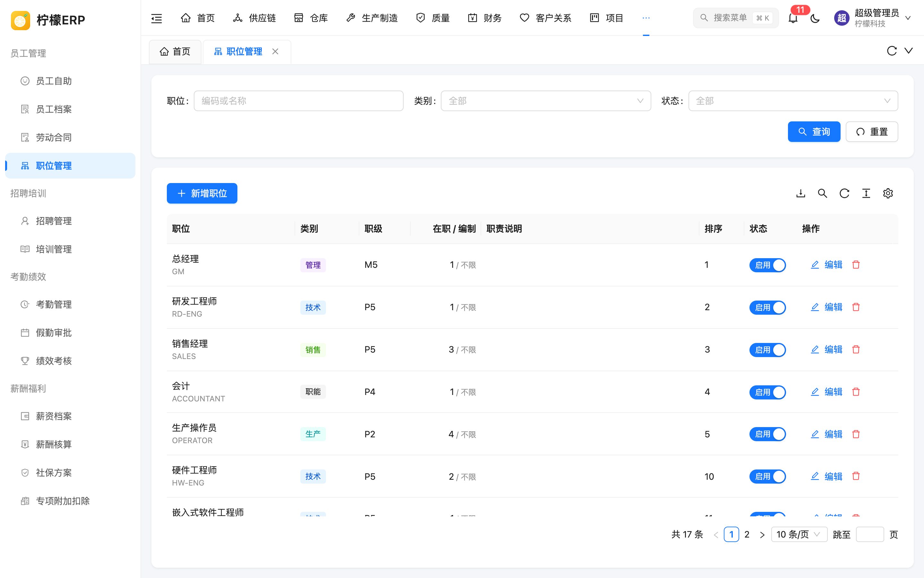Image resolution: width=924 pixels, height=578 pixels.
Task: Click the export download icon above table
Action: click(801, 193)
